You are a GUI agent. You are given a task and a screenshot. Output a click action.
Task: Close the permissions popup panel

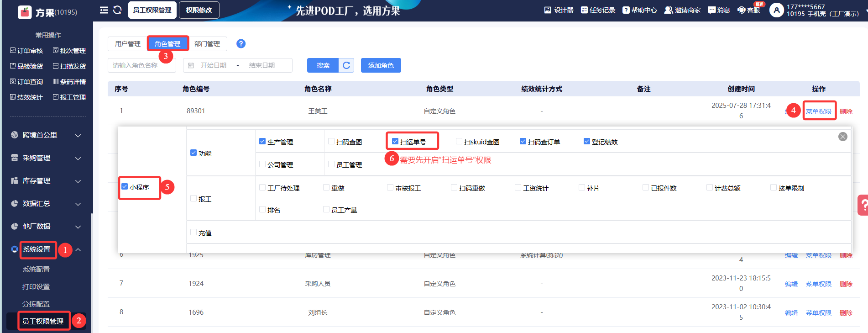[842, 137]
